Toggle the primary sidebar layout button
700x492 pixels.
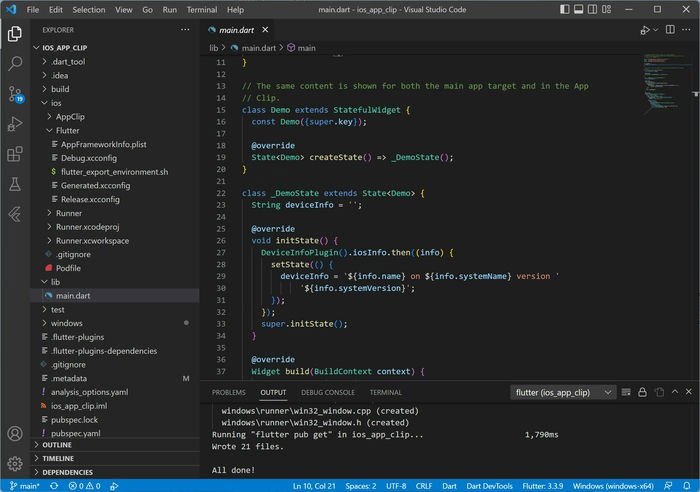pyautogui.click(x=564, y=9)
